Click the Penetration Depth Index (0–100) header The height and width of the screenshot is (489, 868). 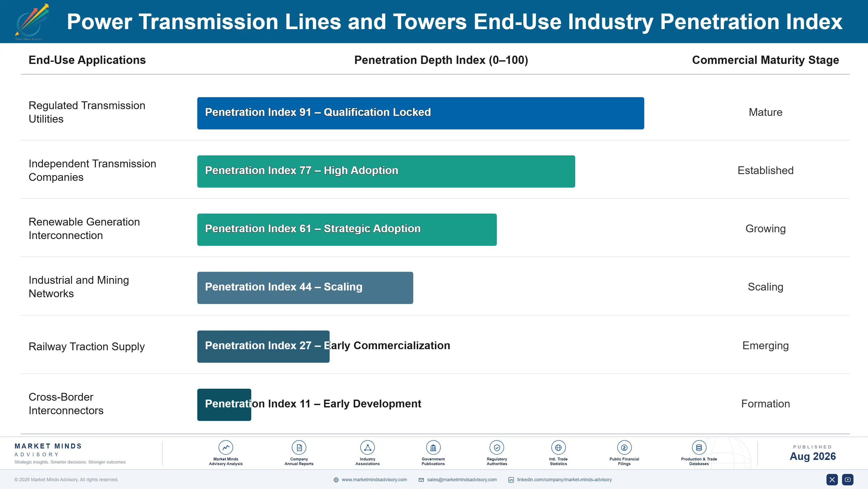pyautogui.click(x=441, y=60)
